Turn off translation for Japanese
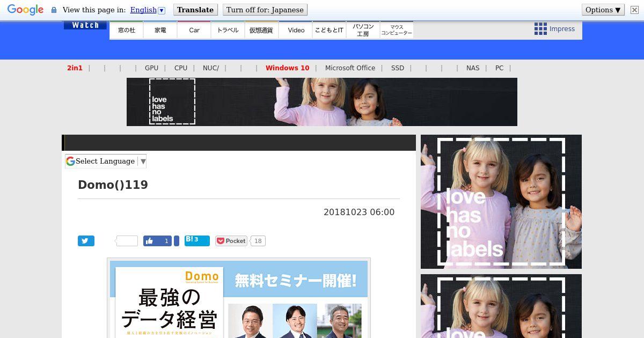This screenshot has width=644, height=338. pyautogui.click(x=265, y=10)
